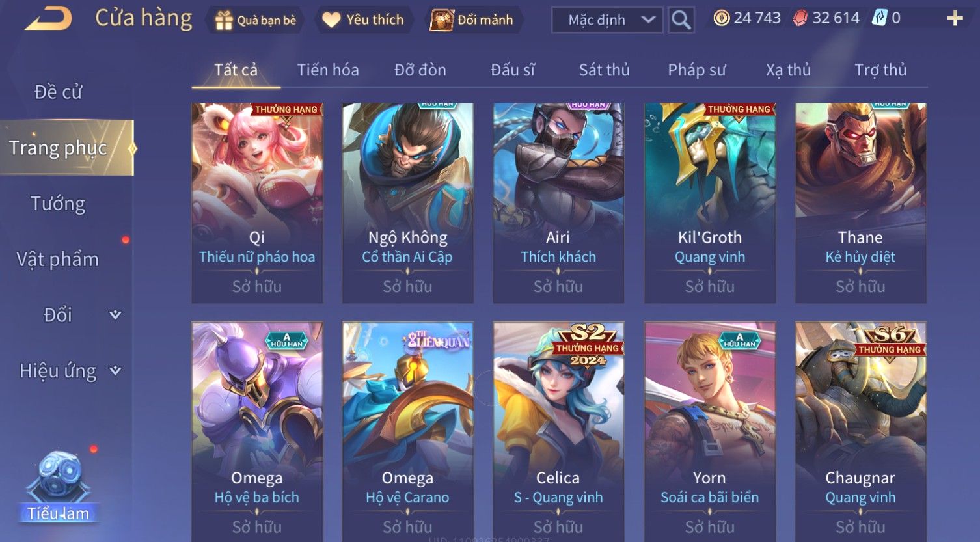Go back using the golden return arrow

pos(49,19)
